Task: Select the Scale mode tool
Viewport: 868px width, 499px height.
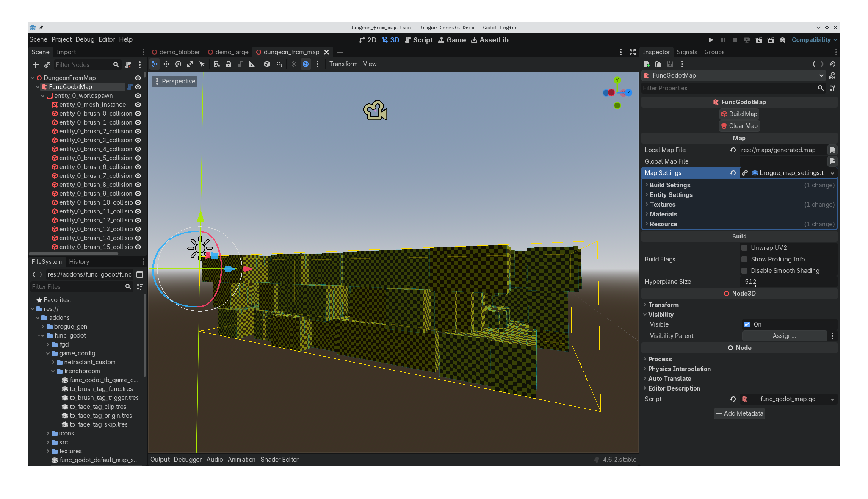Action: click(190, 64)
